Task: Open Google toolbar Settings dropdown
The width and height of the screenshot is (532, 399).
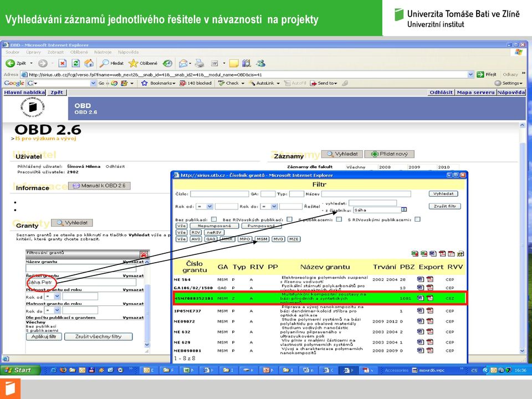Action: pyautogui.click(x=521, y=84)
